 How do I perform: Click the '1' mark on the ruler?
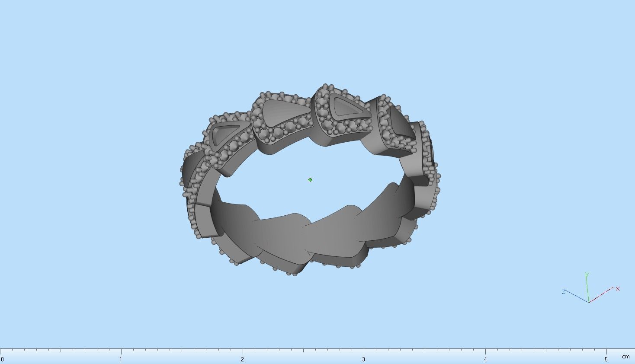tap(121, 359)
